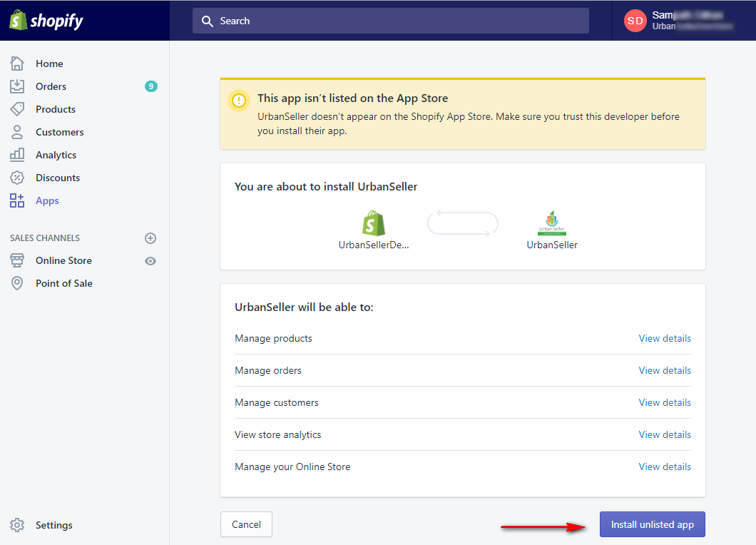The height and width of the screenshot is (545, 756).
Task: Click the eye icon beside Online Store
Action: click(150, 261)
